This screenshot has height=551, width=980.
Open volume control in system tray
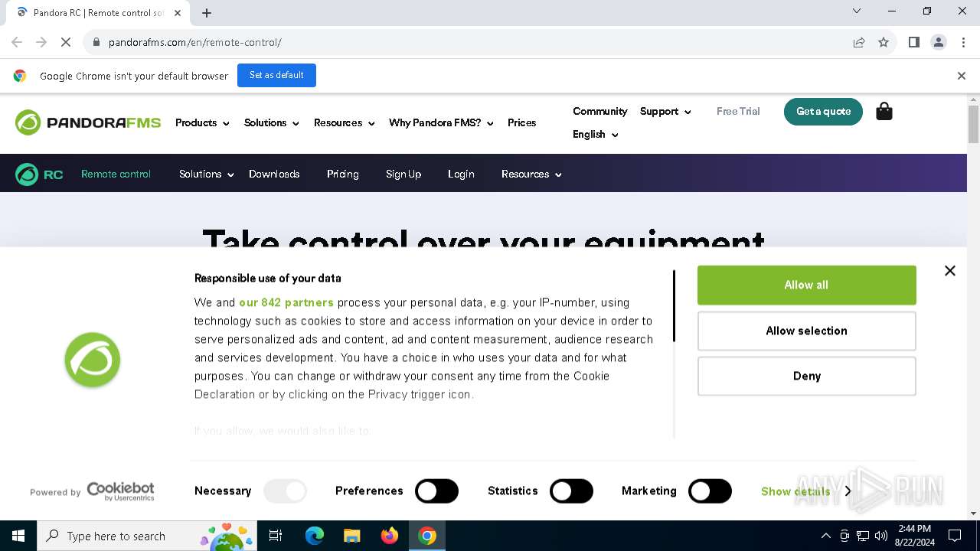[x=881, y=536]
